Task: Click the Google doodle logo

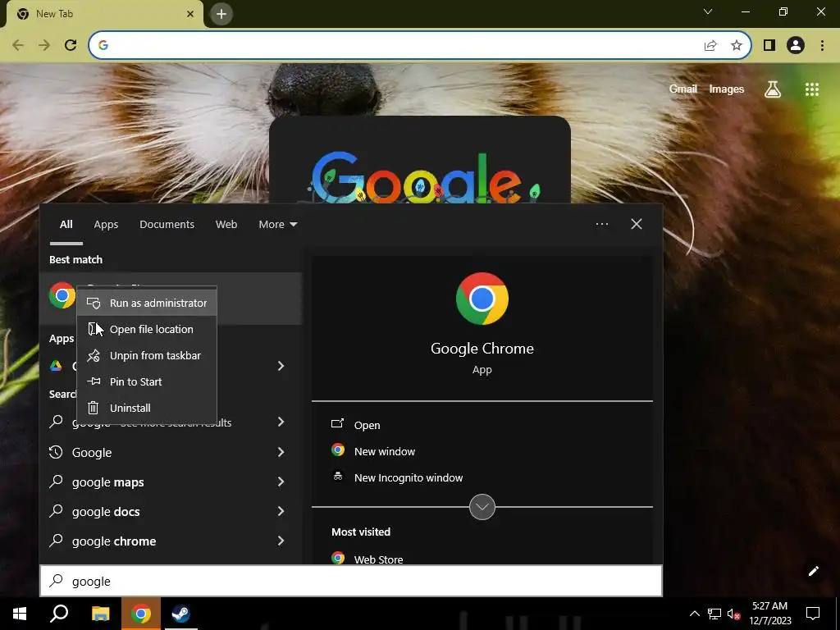Action: point(423,178)
